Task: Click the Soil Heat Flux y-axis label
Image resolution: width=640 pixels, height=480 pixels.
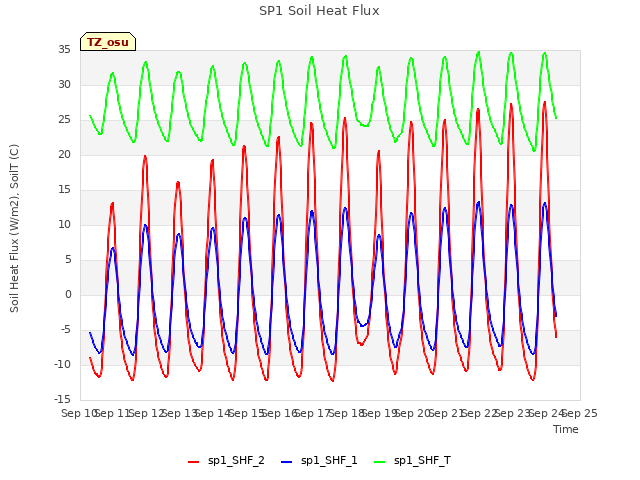Action: 14,229
